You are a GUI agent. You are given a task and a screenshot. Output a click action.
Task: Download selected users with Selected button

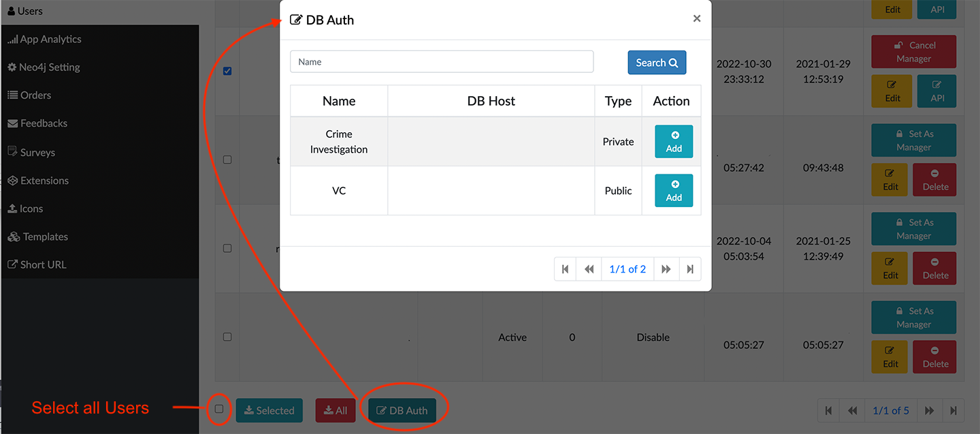(x=269, y=410)
